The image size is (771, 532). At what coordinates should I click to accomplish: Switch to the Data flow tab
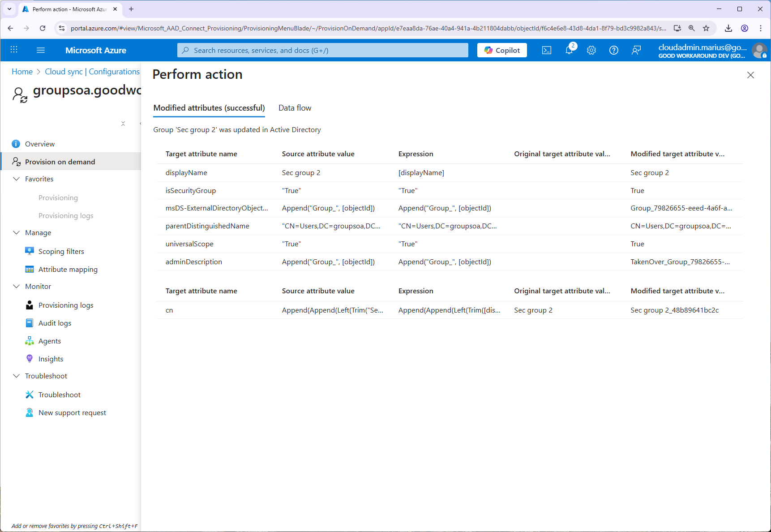coord(295,108)
